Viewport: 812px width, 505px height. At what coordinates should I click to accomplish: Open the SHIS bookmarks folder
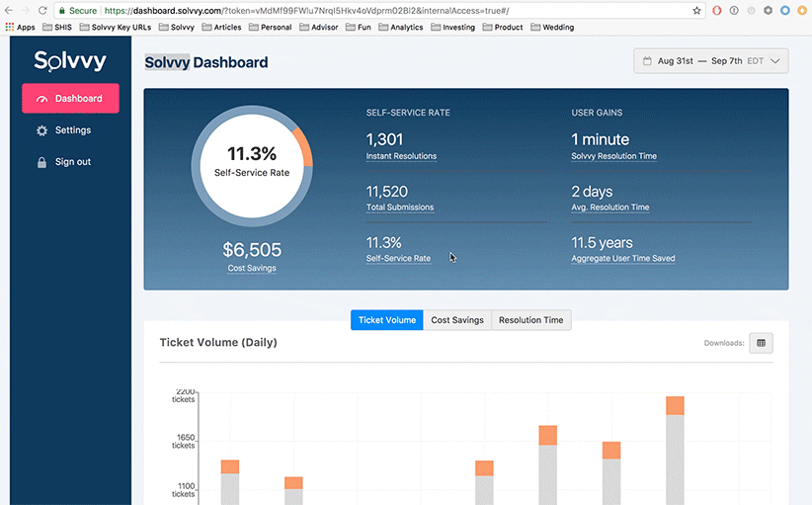point(57,27)
